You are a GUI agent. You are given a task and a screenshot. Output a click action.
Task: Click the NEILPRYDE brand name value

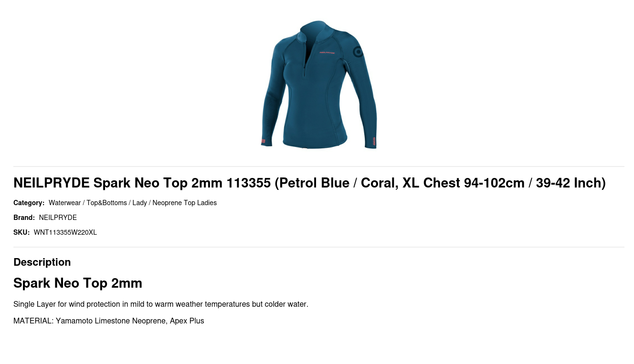pos(58,218)
